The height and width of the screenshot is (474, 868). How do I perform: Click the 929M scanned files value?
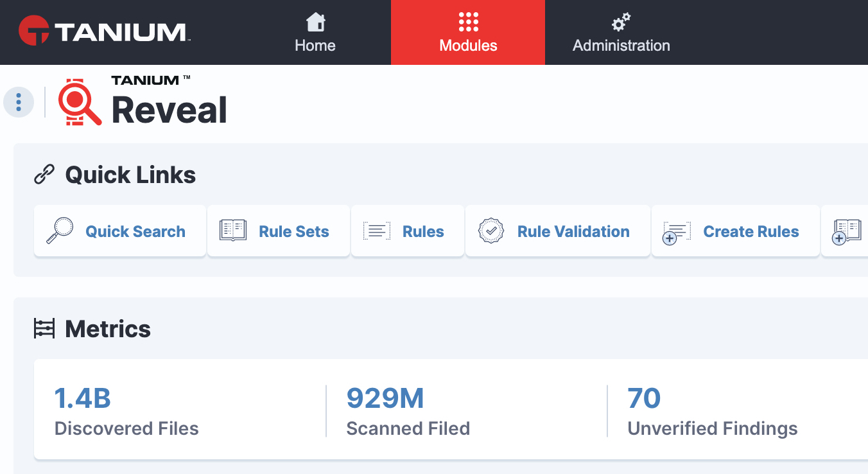coord(385,398)
